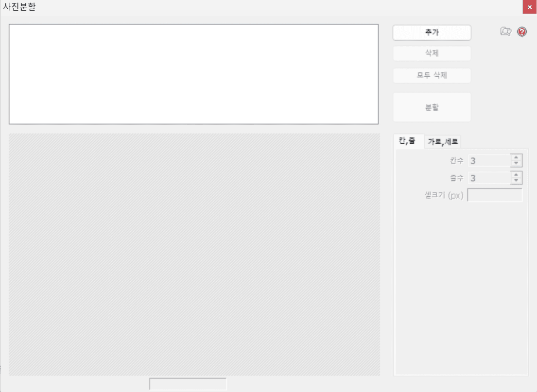Decrease 칸수 with the down arrow

pyautogui.click(x=516, y=164)
